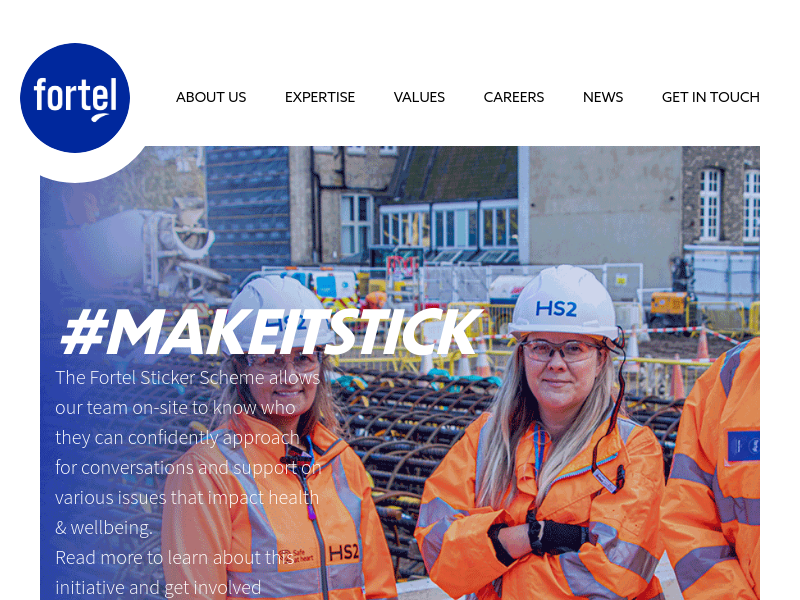800x600 pixels.
Task: Click the Fortel Sticker Scheme description text
Action: pos(188,453)
